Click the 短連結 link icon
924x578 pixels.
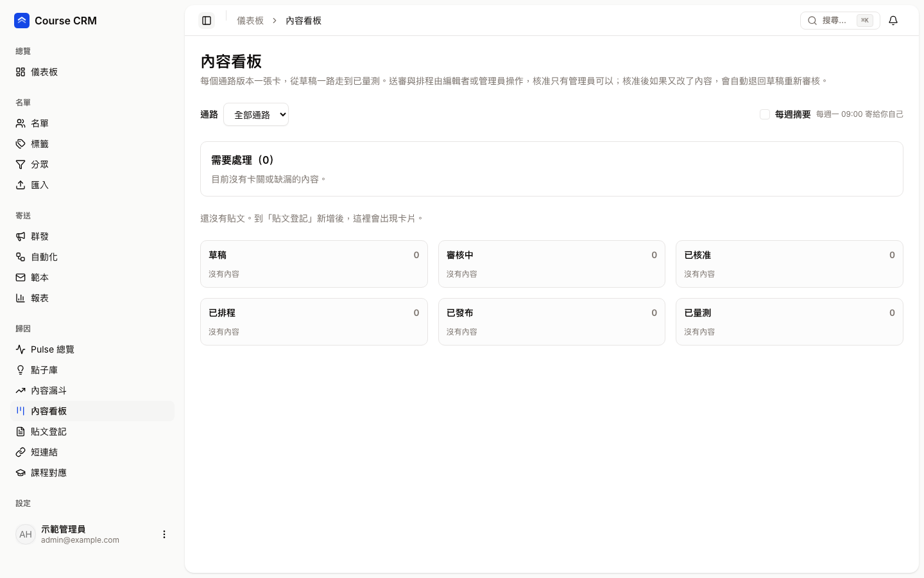[x=21, y=452]
